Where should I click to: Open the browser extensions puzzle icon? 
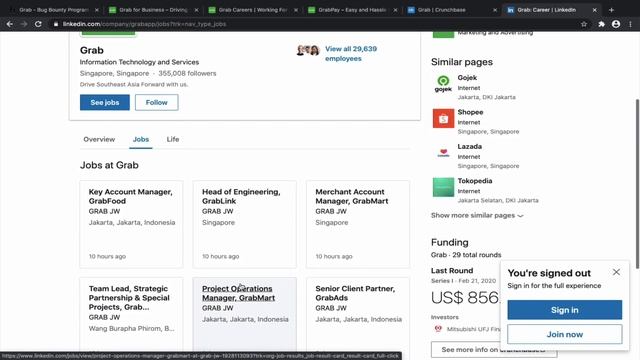pos(601,24)
